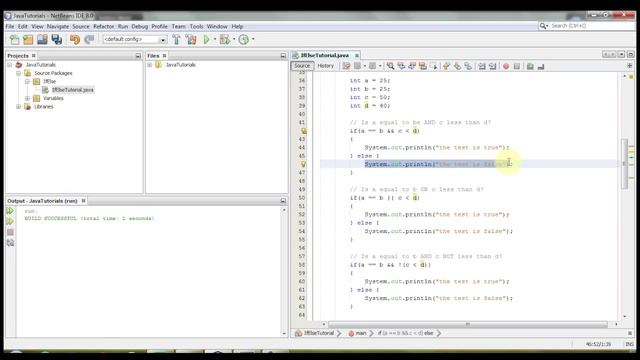640x360 pixels.
Task: Click the Uncomment editor toolbar icon
Action: point(541,66)
